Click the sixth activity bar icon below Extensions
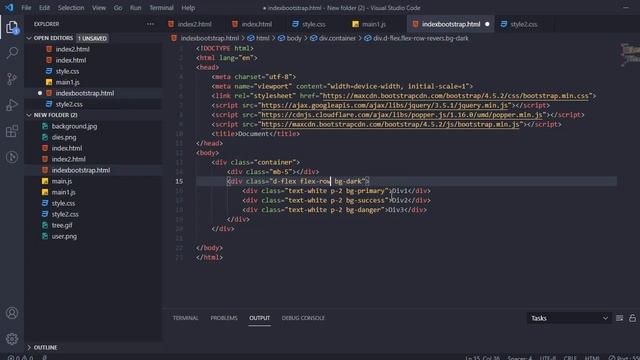Screen dimensions: 640x360 [x=12, y=157]
